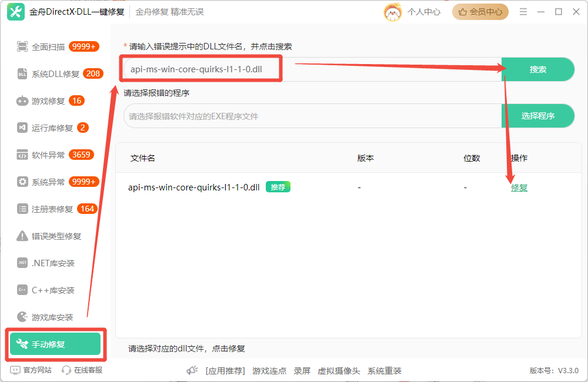The height and width of the screenshot is (382, 588).
Task: Open the 虚拟摄像头 recommended app
Action: [339, 371]
